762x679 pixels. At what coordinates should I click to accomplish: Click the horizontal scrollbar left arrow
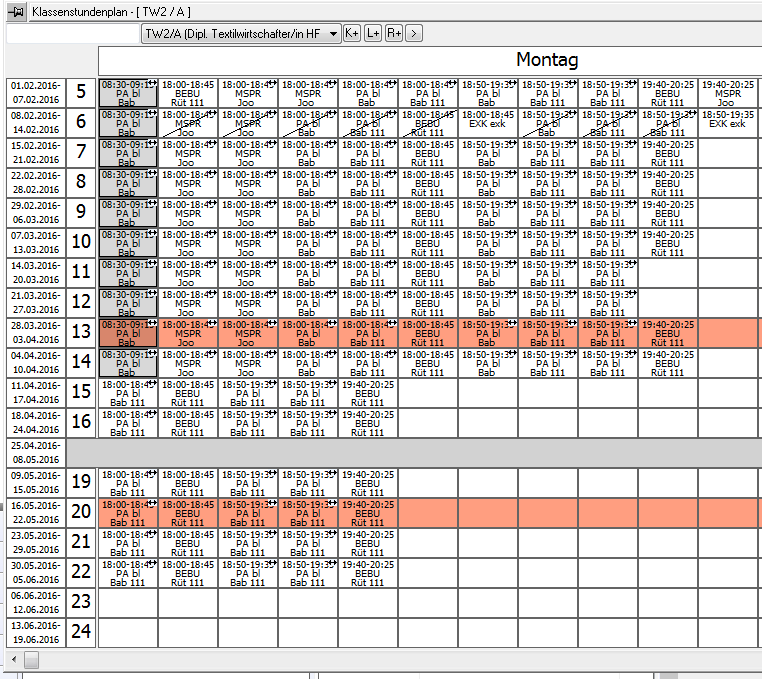[13, 659]
